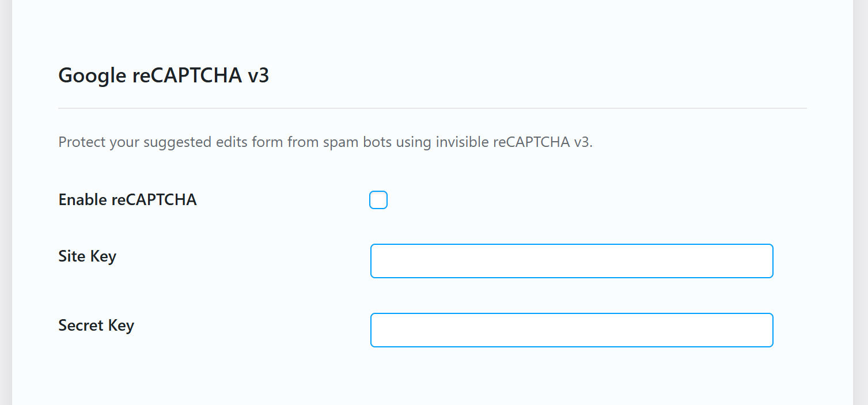Click the "Site Key" field label
Viewport: 868px width, 405px height.
[x=87, y=256]
